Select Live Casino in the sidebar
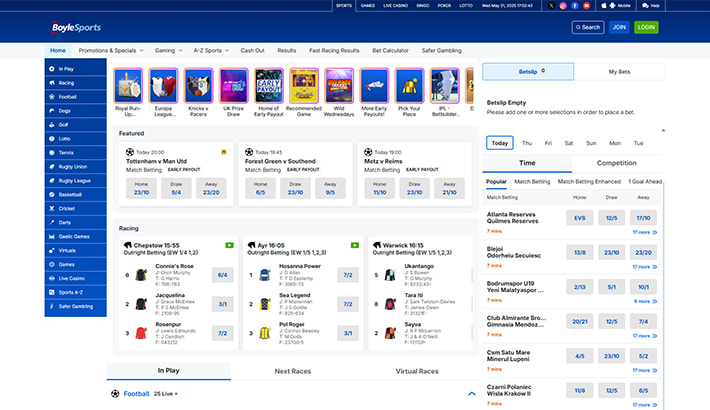Screen dimensions: 710x410 click(x=76, y=279)
